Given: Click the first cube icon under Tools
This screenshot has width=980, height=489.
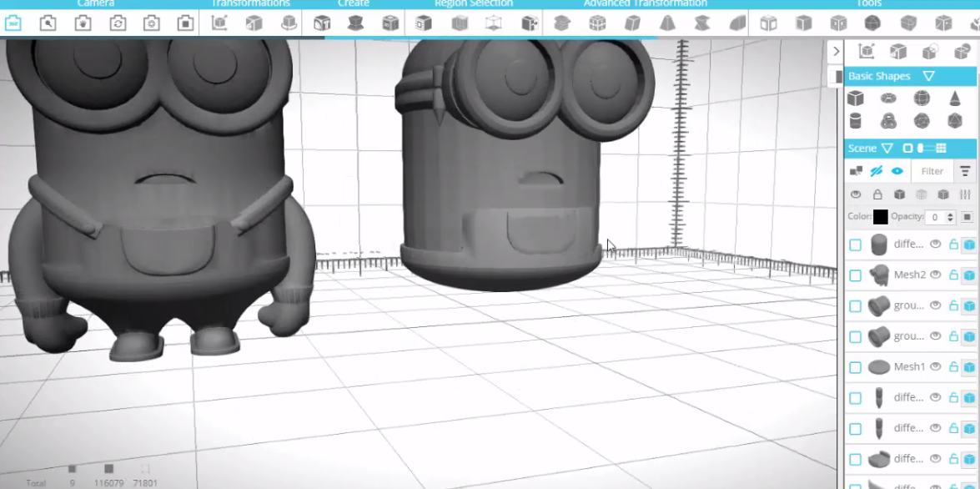Looking at the screenshot, I should (x=768, y=23).
